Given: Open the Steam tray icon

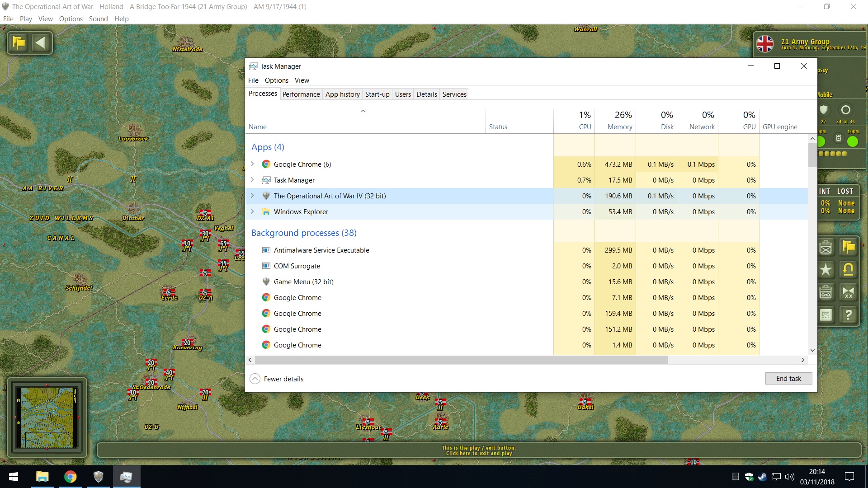Looking at the screenshot, I should (763, 477).
